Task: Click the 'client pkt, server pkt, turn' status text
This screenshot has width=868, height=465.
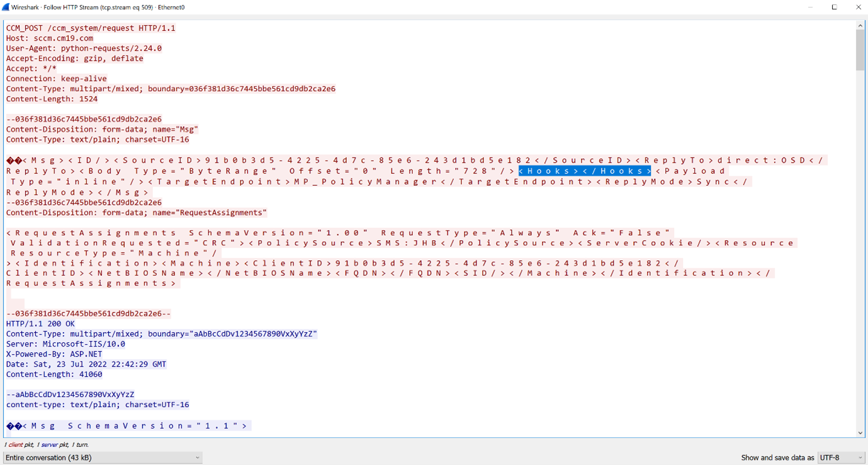Action: (x=47, y=445)
